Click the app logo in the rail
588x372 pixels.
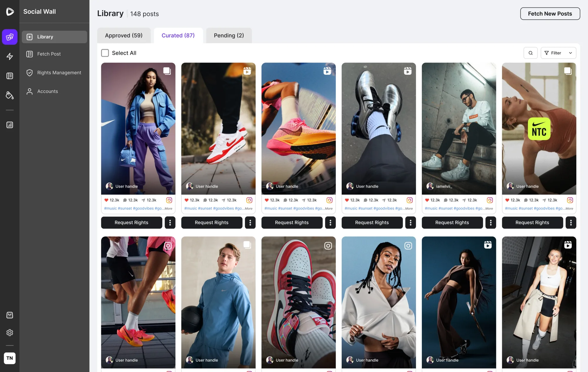pos(10,11)
